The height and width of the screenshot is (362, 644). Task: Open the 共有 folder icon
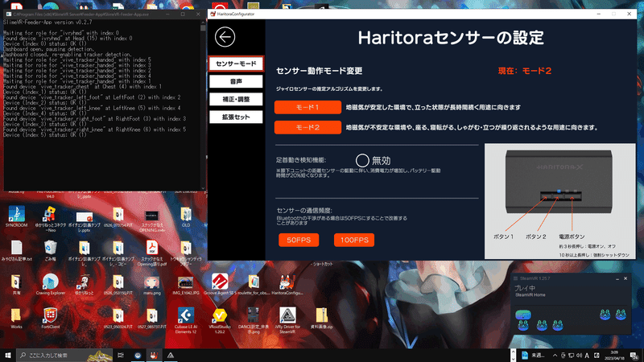pyautogui.click(x=16, y=285)
